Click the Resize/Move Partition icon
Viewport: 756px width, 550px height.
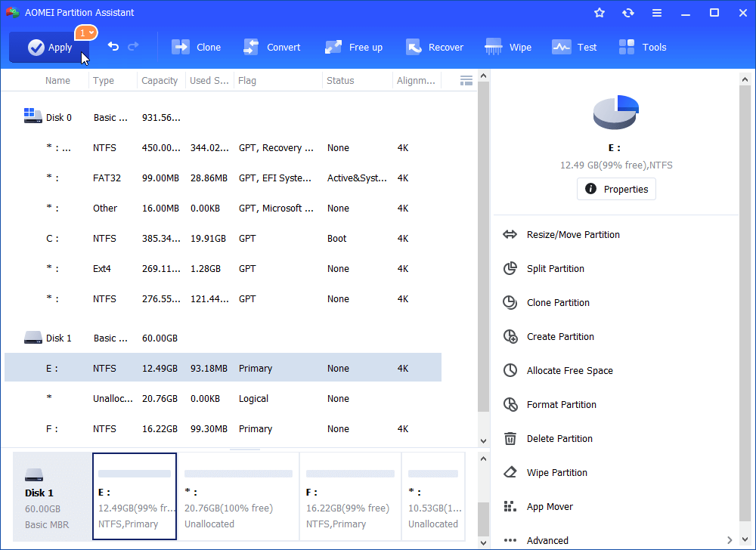point(510,234)
